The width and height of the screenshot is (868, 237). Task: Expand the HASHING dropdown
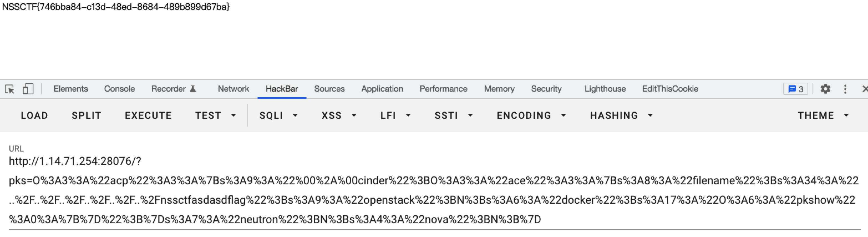622,116
